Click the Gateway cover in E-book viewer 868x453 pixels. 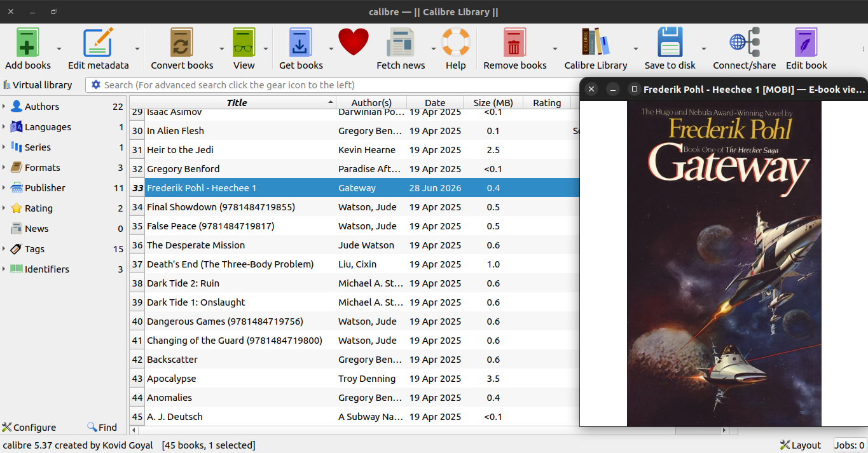point(724,264)
